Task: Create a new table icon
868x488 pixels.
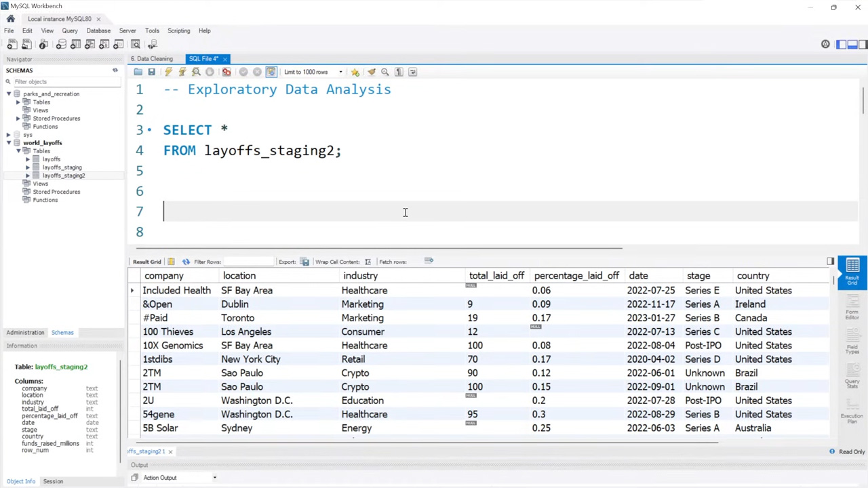Action: point(75,44)
